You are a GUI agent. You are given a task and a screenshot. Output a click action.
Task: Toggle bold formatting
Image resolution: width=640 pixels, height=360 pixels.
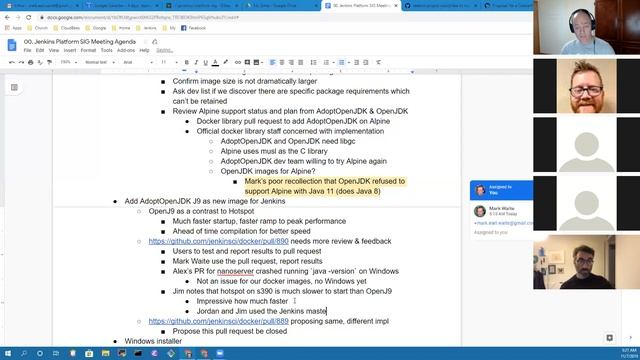187,62
